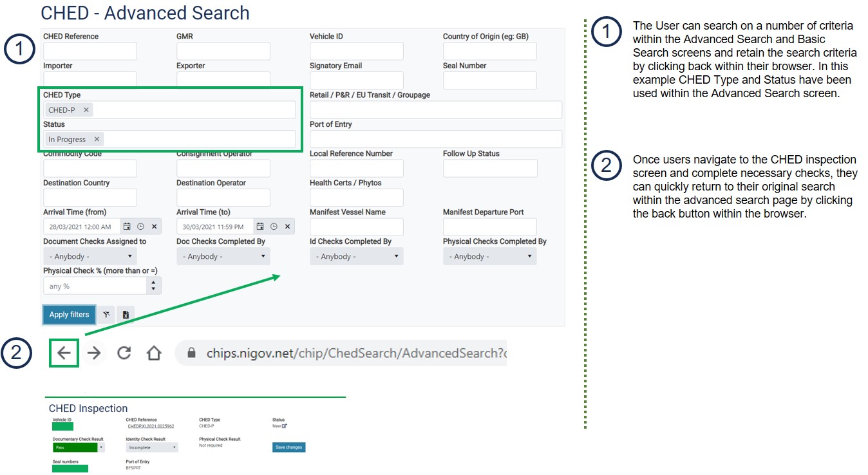Remove the CHED-P tag from CHED Type
This screenshot has height=475, width=868.
point(86,110)
